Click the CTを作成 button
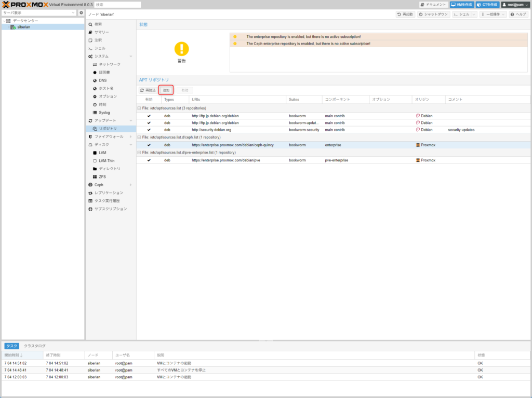Viewport: 532px width, 398px height. (487, 5)
